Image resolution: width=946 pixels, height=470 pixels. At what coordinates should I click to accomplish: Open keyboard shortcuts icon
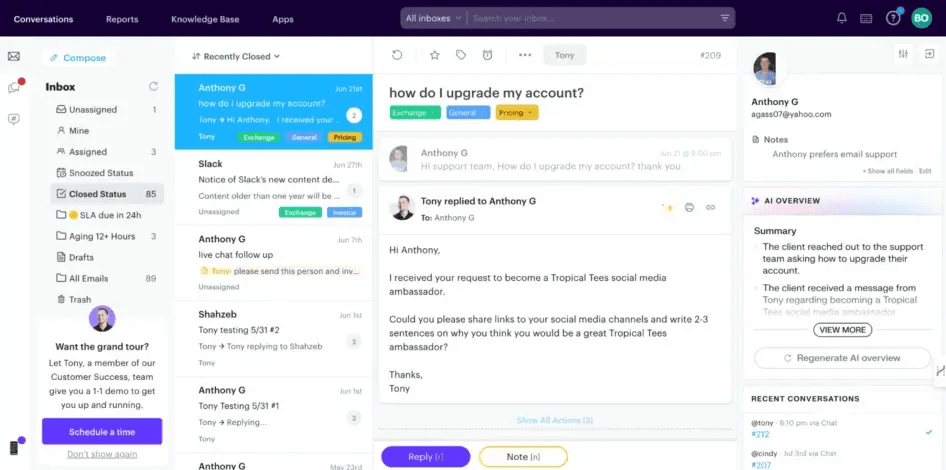(866, 18)
